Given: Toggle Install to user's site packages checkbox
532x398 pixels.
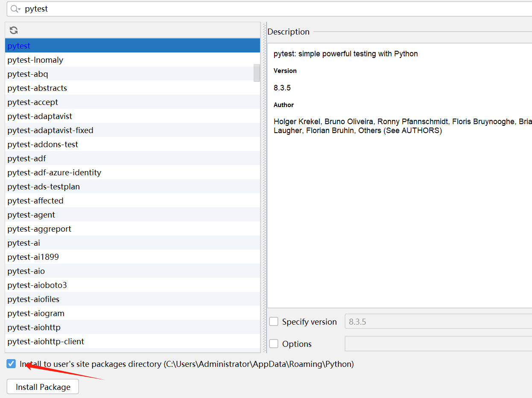Looking at the screenshot, I should pyautogui.click(x=11, y=364).
